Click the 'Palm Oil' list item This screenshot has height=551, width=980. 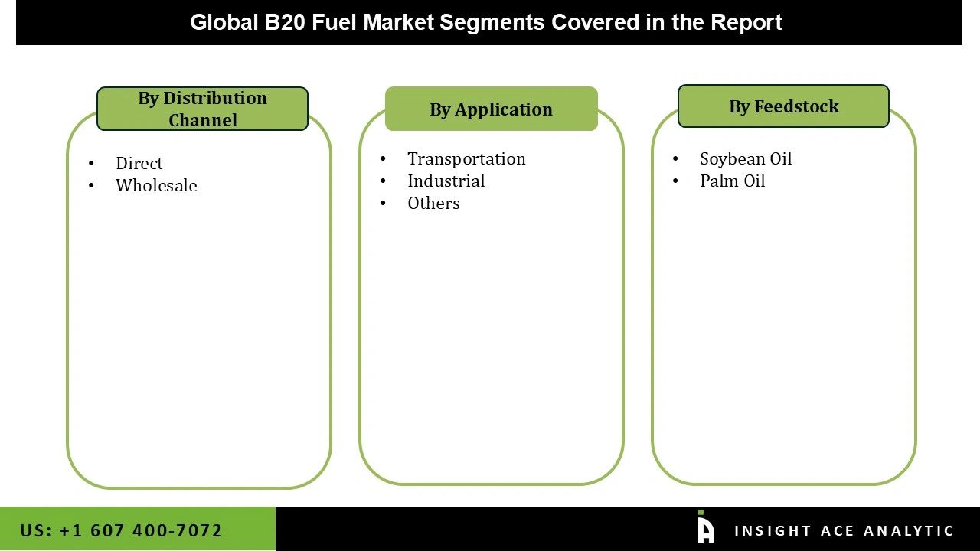tap(732, 181)
